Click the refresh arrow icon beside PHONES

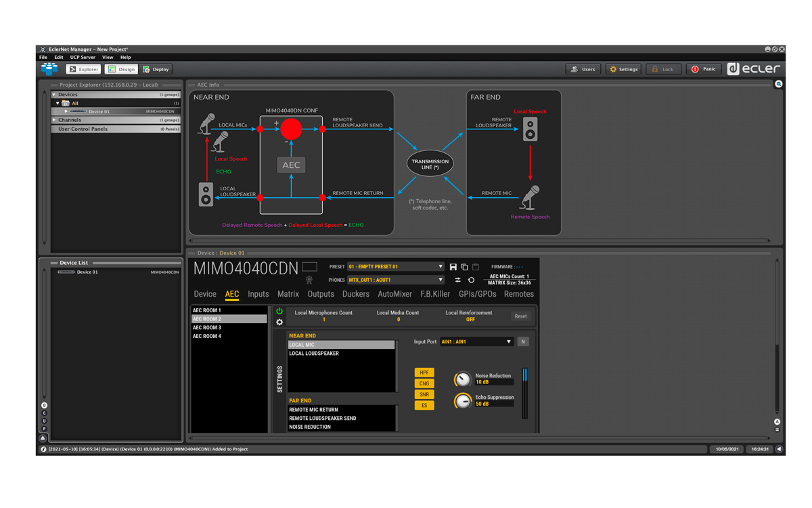point(471,280)
